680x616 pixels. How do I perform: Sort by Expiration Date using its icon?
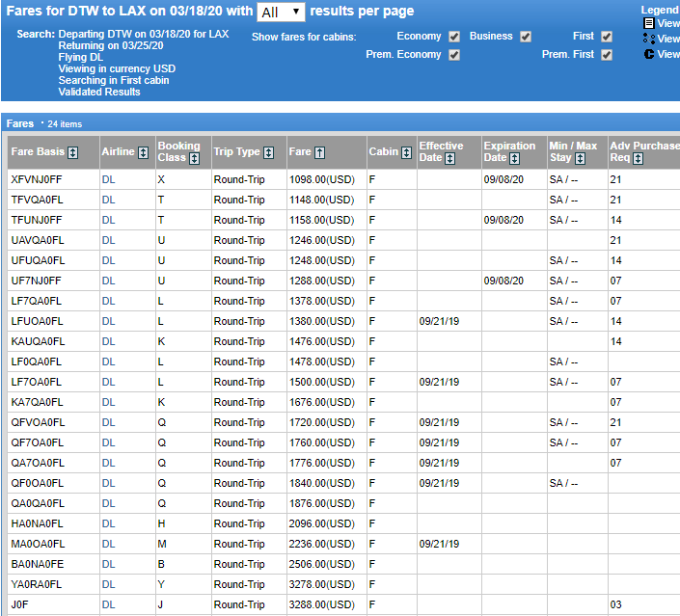click(514, 159)
